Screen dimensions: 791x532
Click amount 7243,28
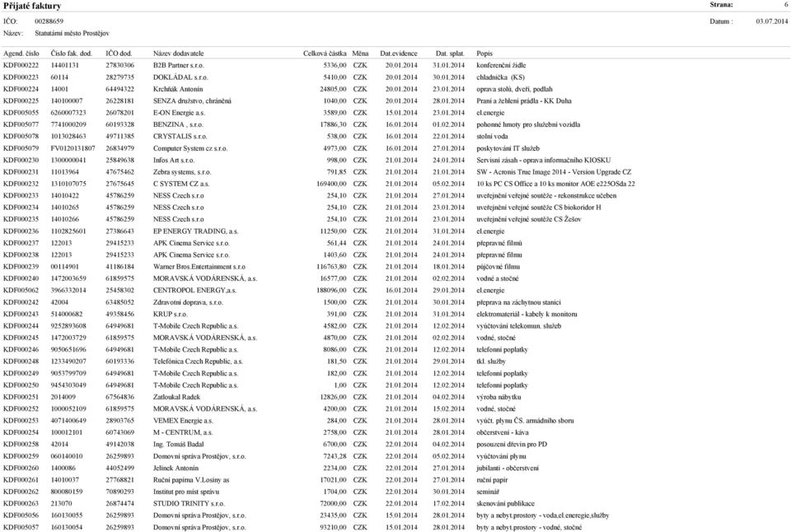pos(335,456)
